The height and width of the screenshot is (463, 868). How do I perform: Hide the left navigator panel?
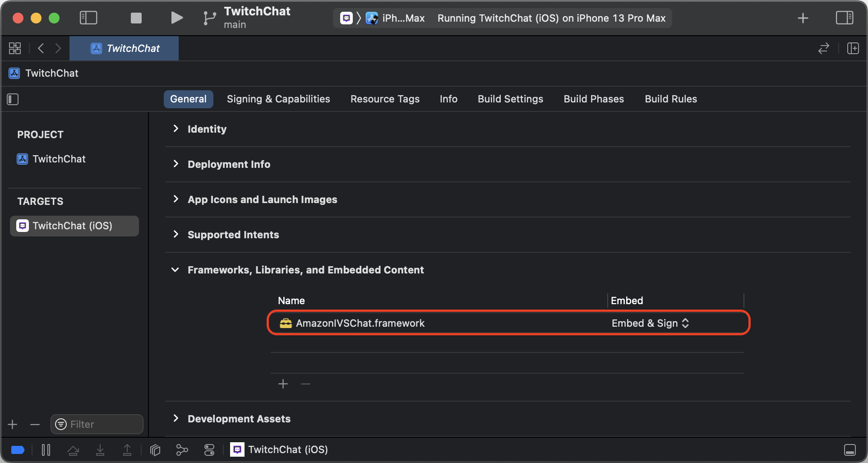click(x=88, y=18)
